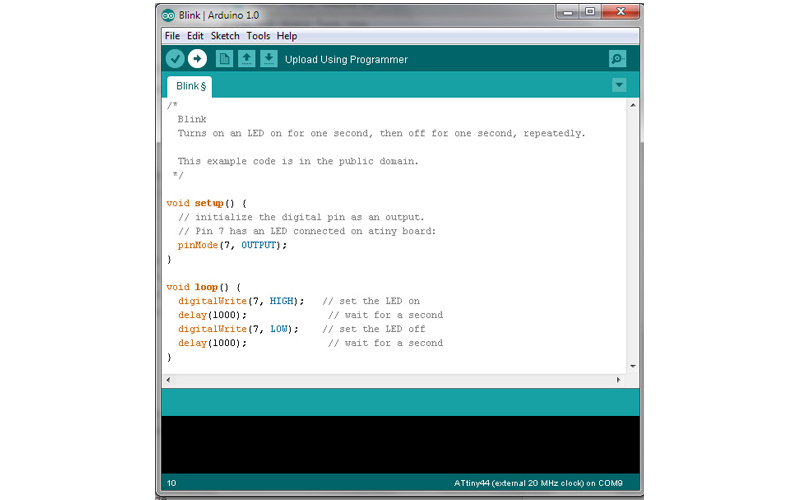The height and width of the screenshot is (500, 800).
Task: Save the sketch with the Save icon
Action: (x=269, y=59)
